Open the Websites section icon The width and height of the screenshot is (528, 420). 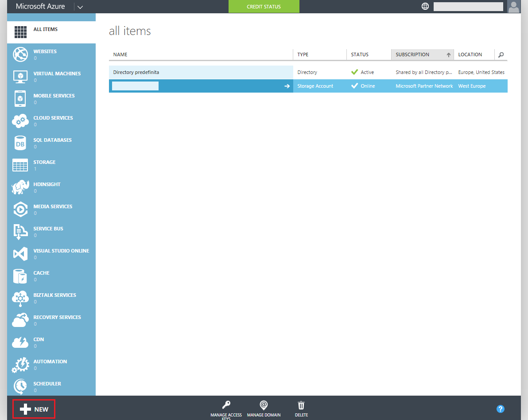click(x=20, y=54)
